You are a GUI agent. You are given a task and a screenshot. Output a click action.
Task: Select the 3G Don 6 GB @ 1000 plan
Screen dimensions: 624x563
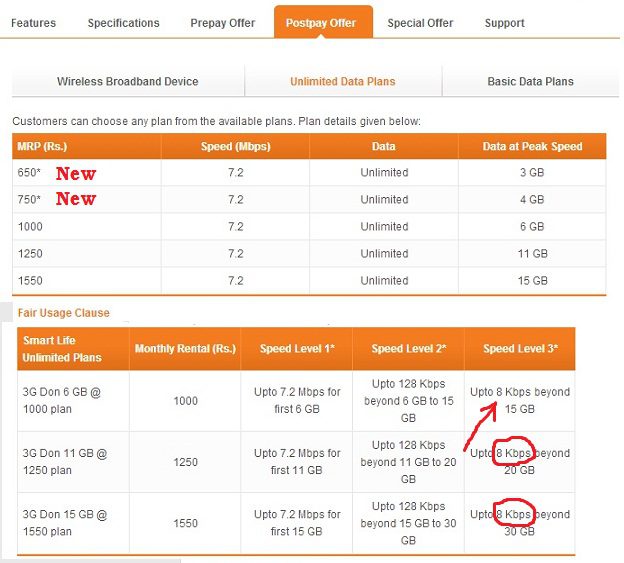[73, 401]
